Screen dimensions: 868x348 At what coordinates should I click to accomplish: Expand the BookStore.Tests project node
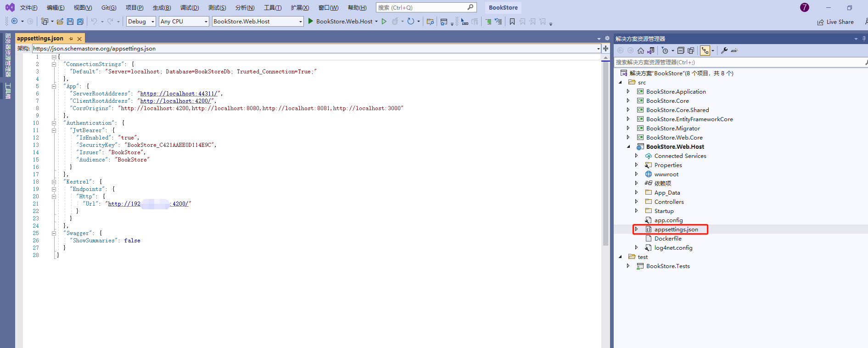(x=628, y=266)
